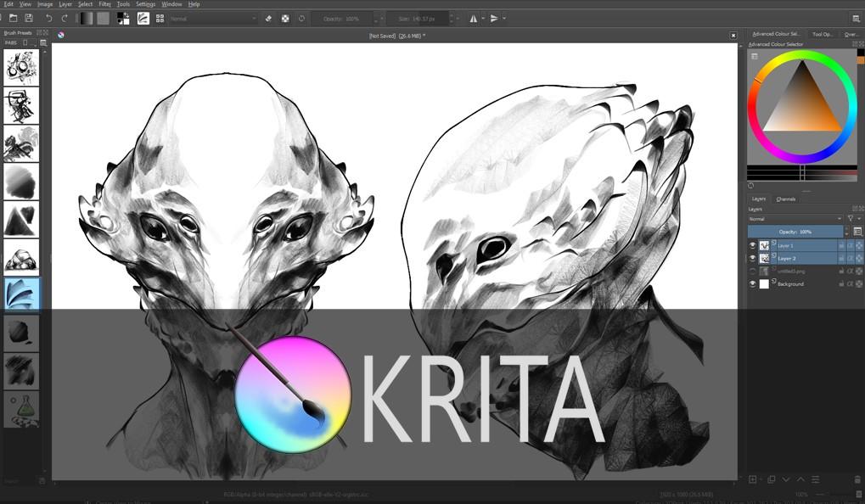Switch to the Channels tab

pos(786,199)
